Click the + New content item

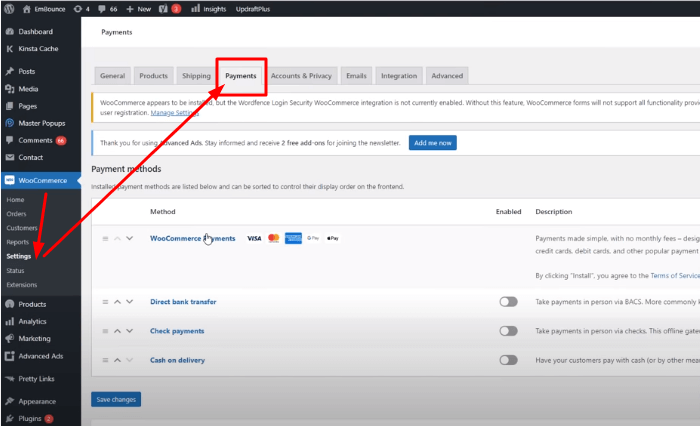pyautogui.click(x=138, y=9)
